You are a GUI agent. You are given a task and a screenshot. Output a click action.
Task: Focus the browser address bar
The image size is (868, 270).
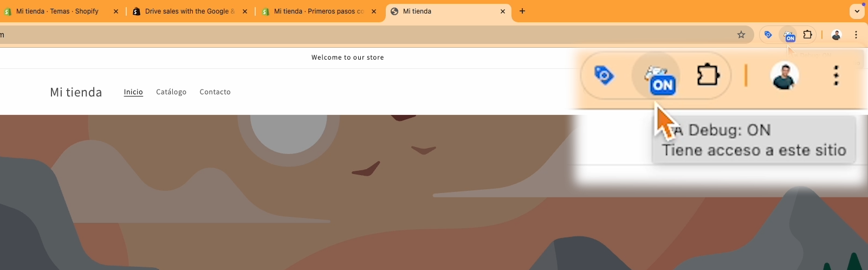click(x=368, y=35)
